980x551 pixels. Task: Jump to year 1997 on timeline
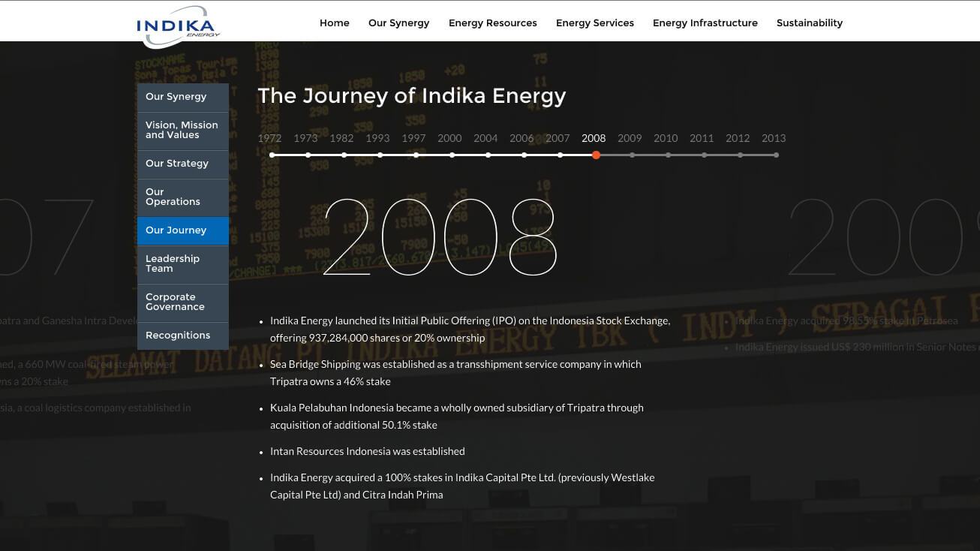tap(413, 138)
